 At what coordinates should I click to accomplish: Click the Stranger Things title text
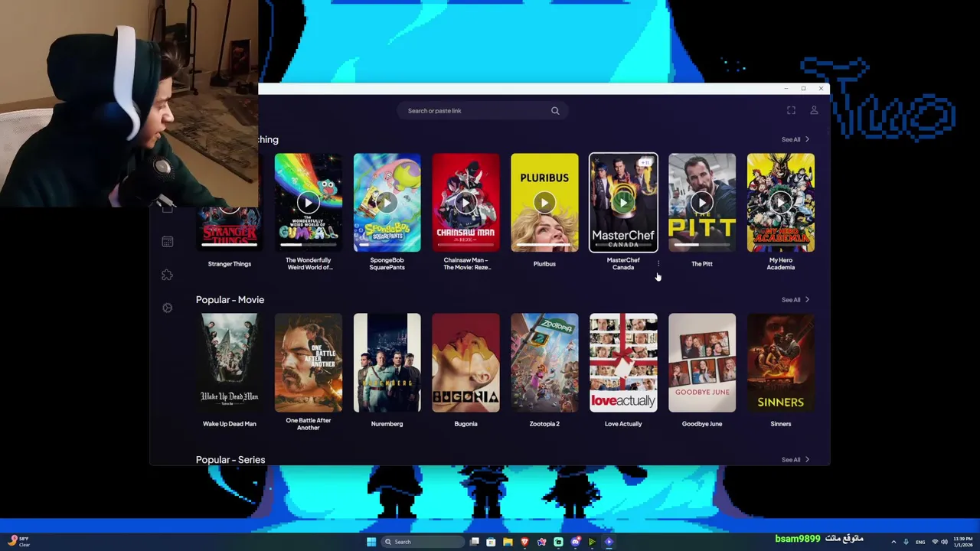[x=229, y=264]
